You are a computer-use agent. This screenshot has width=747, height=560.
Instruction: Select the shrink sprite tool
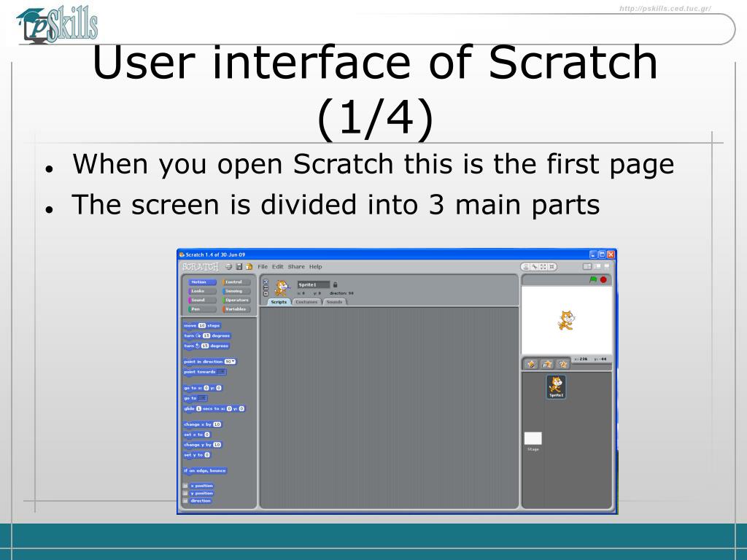551,267
